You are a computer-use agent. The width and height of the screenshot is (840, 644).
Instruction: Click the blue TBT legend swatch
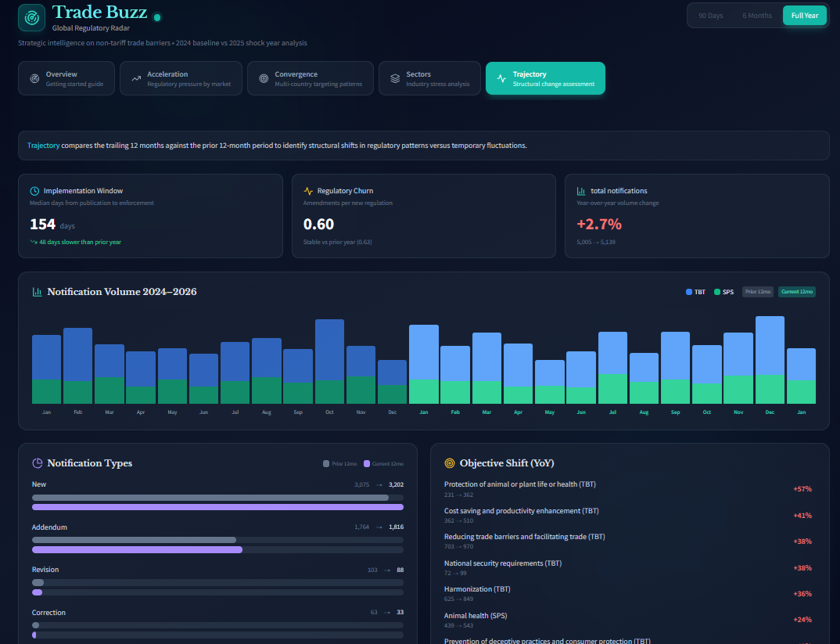[x=689, y=292]
